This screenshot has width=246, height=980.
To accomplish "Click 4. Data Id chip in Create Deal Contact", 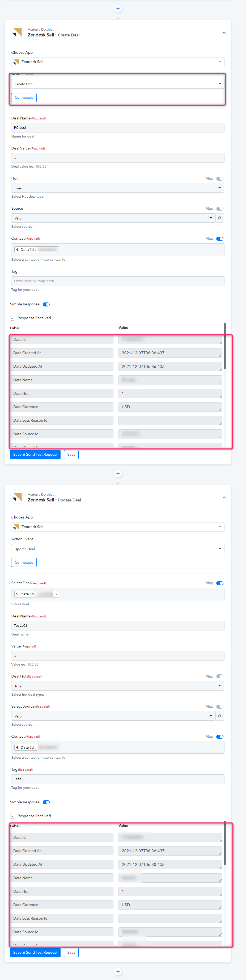I will [x=36, y=250].
